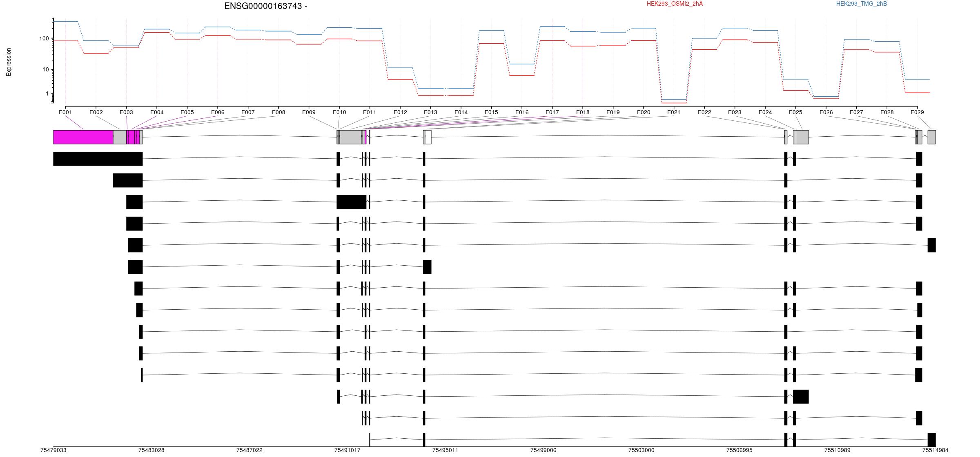Click genomic coordinate 75499006
Viewport: 980px width, 457px height.
pyautogui.click(x=543, y=450)
